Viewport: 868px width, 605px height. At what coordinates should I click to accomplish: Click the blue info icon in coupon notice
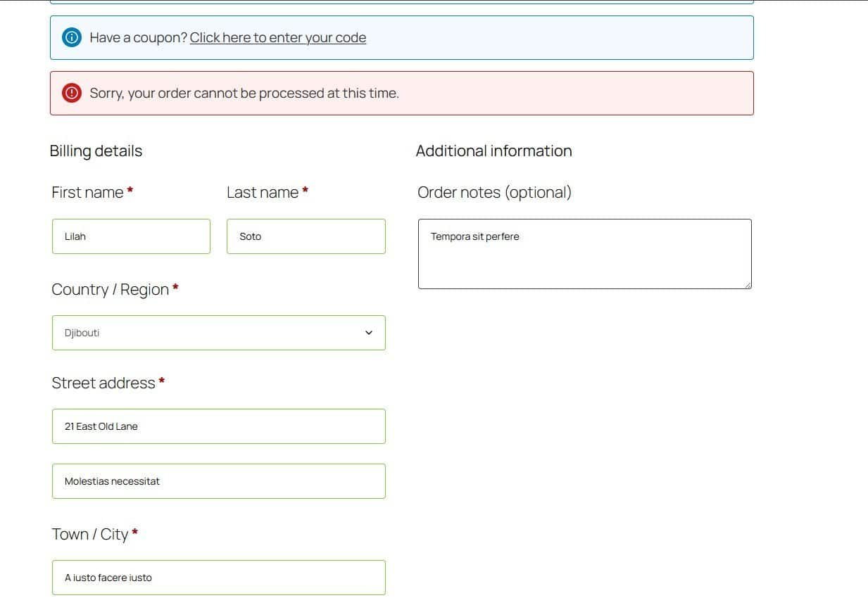[72, 37]
